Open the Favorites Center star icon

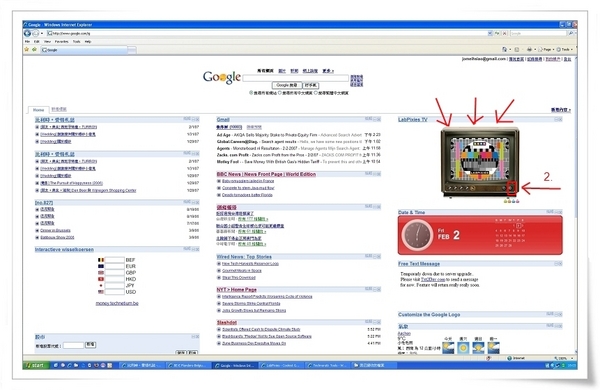(x=26, y=49)
